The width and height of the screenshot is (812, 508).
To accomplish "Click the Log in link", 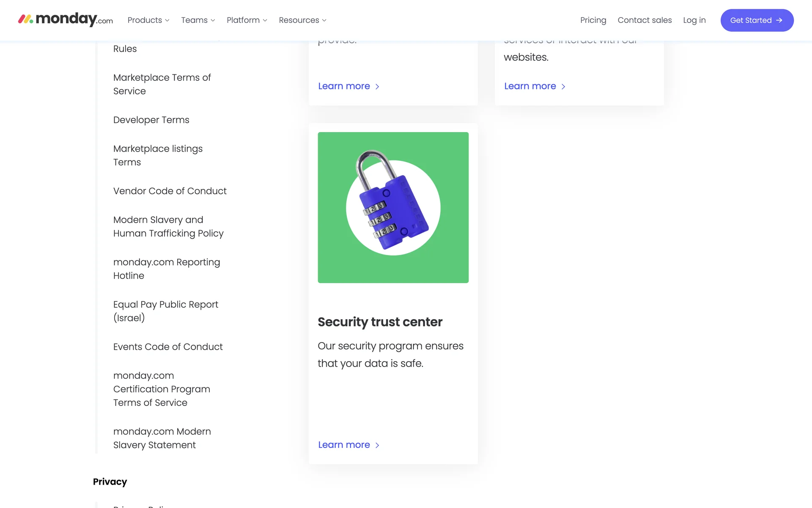I will [x=694, y=20].
